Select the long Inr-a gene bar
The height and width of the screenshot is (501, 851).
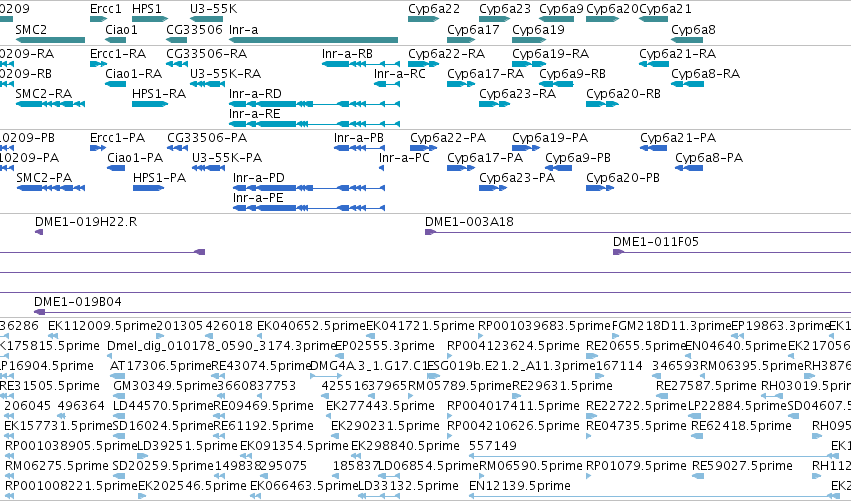click(x=313, y=40)
